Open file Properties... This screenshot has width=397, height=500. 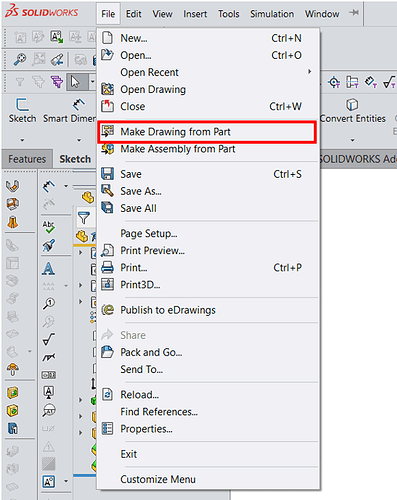pyautogui.click(x=207, y=429)
